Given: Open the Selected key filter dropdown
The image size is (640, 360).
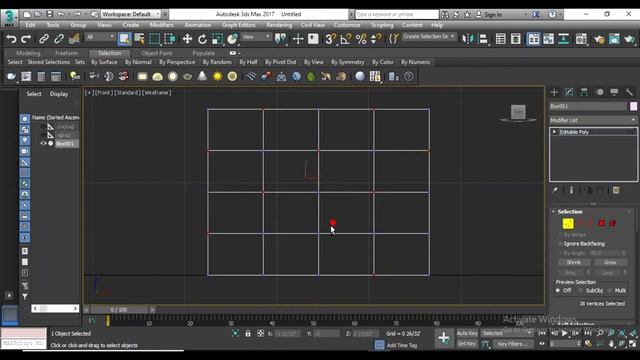Looking at the screenshot, I should click(x=507, y=333).
